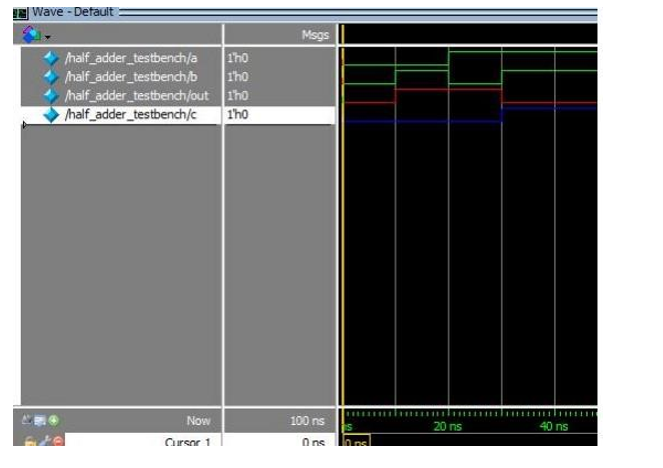The height and width of the screenshot is (468, 663).
Task: Click the colorful wave pane icon
Action: 32,34
